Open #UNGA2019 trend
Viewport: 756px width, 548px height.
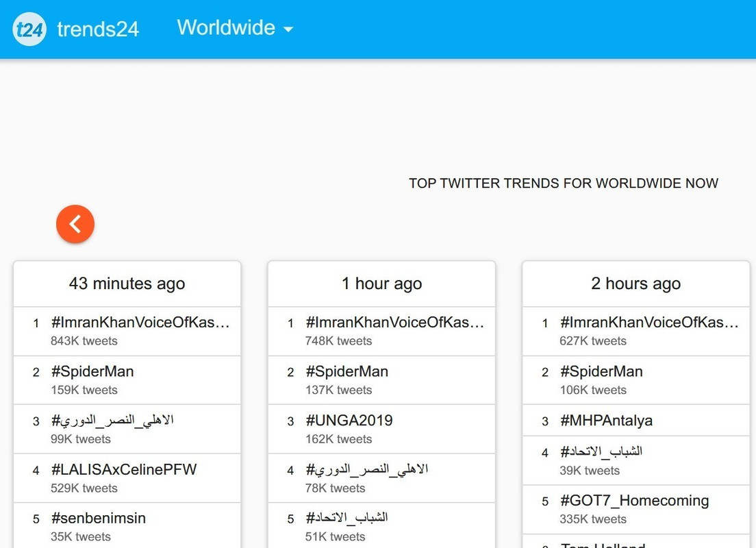click(349, 420)
